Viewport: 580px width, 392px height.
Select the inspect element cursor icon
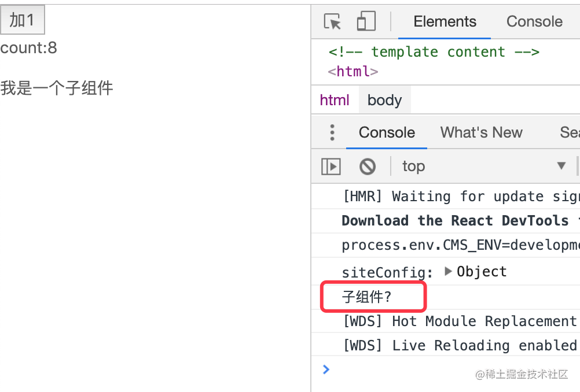click(x=332, y=21)
